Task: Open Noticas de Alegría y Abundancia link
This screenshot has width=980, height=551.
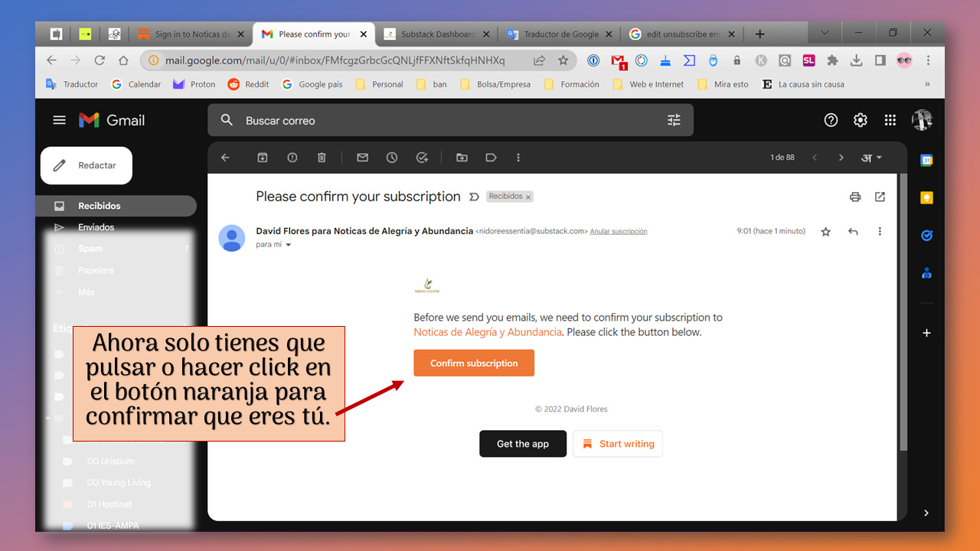Action: click(488, 332)
